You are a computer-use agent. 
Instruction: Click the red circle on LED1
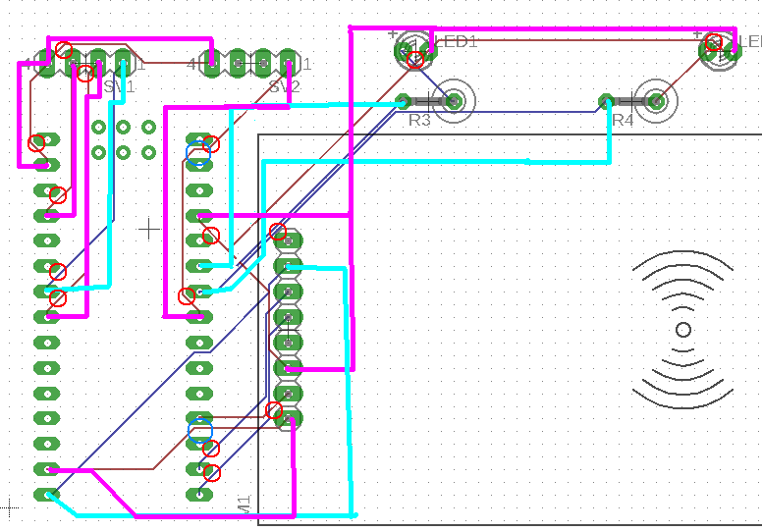pyautogui.click(x=415, y=60)
